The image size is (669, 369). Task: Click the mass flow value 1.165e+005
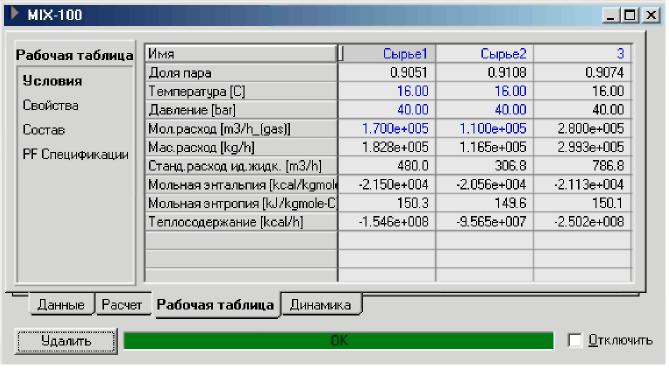coord(485,147)
